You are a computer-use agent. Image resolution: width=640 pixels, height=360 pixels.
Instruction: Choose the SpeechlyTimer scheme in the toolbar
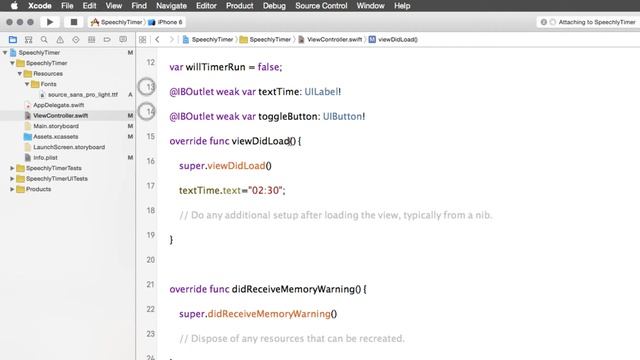point(117,22)
